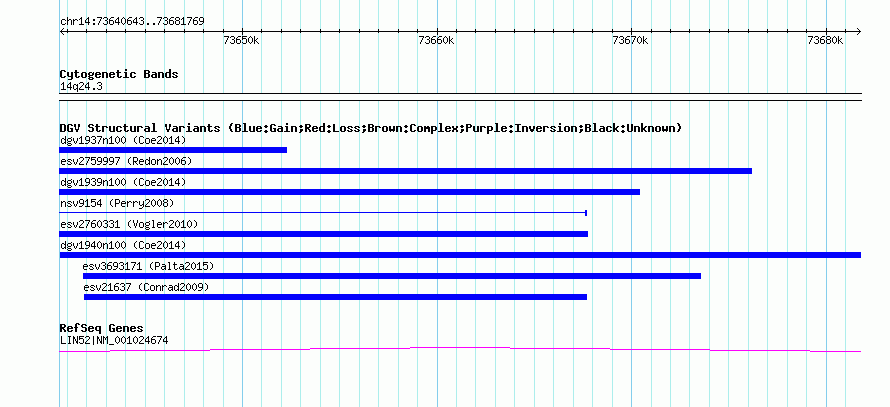Open the nsv9154 (Perry2008) variant label
890x407 pixels.
pos(117,203)
